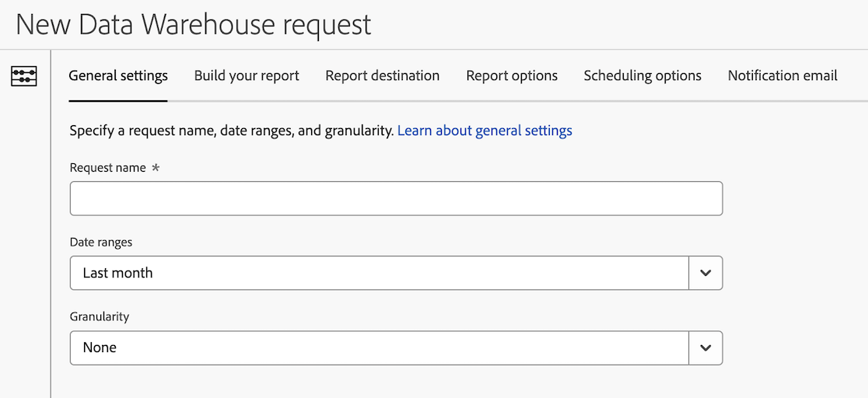Expand the Granularity chevron arrow
The image size is (868, 398).
[705, 347]
